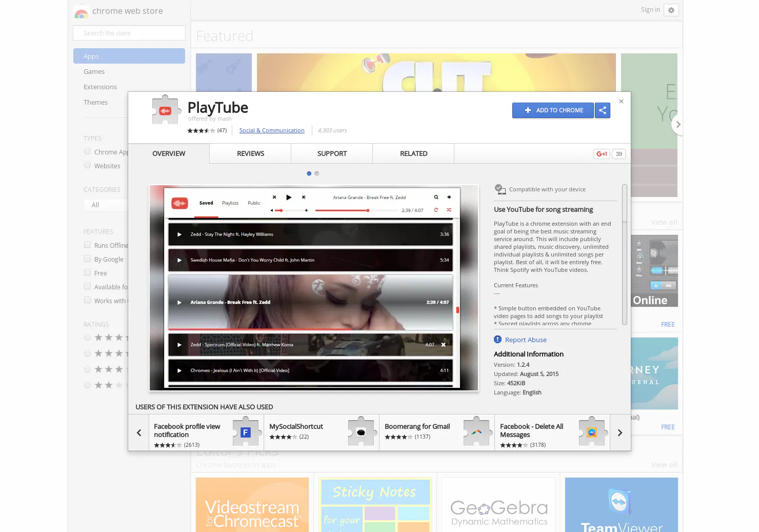Click the Google +1 button

[602, 154]
